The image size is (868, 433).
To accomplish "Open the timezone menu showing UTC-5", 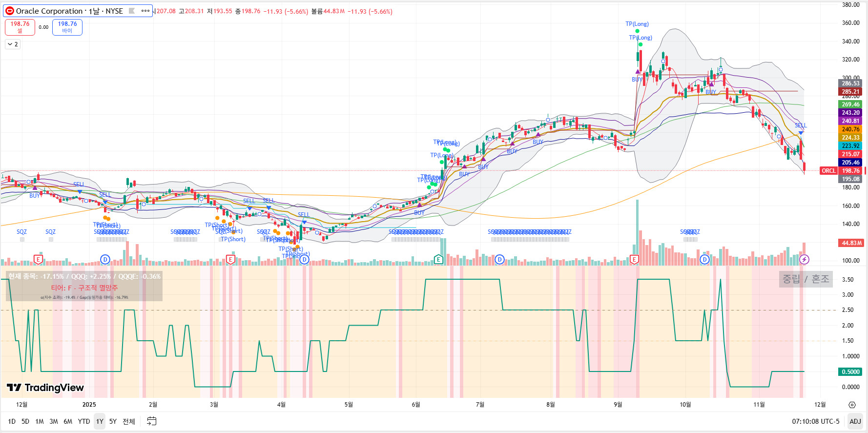I will (816, 421).
